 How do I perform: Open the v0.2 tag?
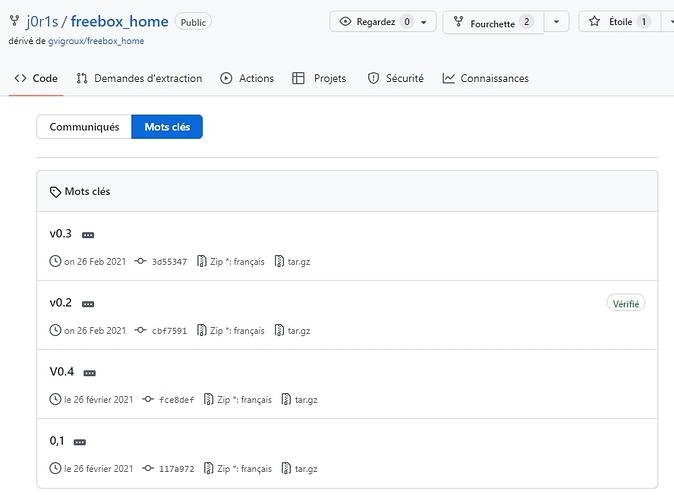61,303
